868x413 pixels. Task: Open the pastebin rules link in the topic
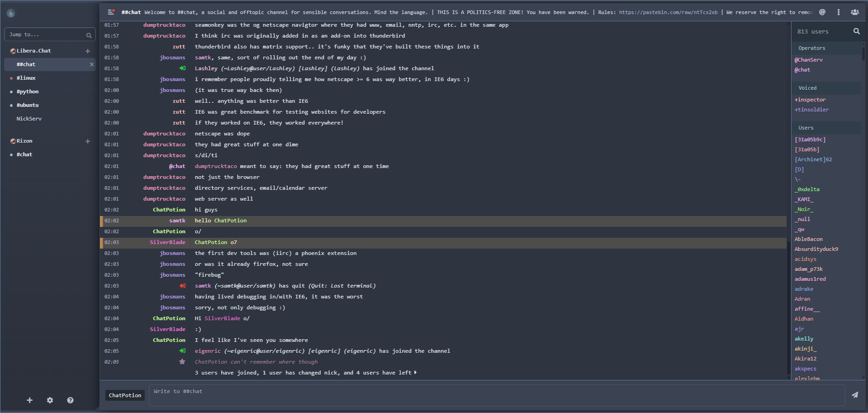coord(668,12)
